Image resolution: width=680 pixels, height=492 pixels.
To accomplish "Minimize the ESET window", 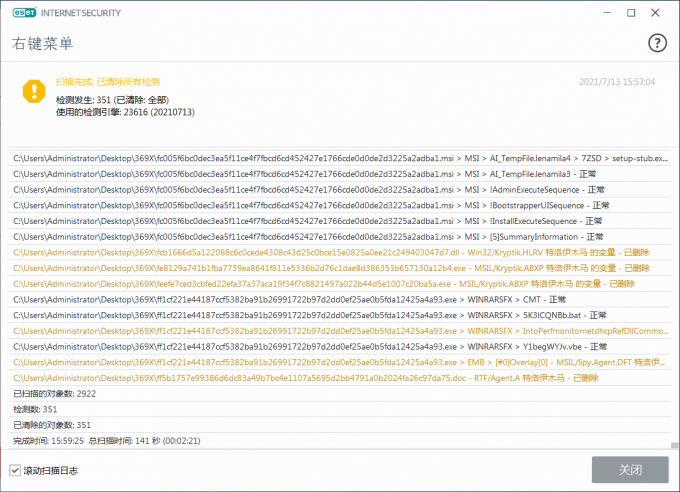I will [607, 13].
